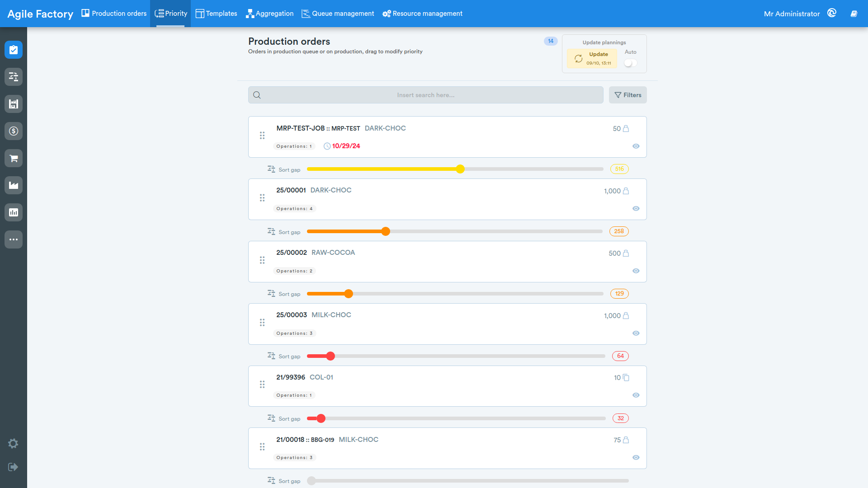868x488 pixels.
Task: Open the priority sorting sidebar icon
Action: pos(14,77)
